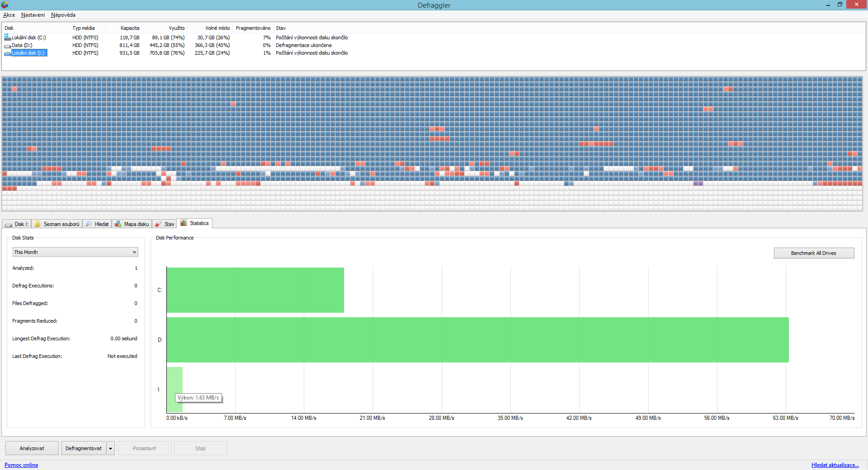Screen dimensions: 868x470
Task: Open the Pomoc online link
Action: tap(21, 465)
